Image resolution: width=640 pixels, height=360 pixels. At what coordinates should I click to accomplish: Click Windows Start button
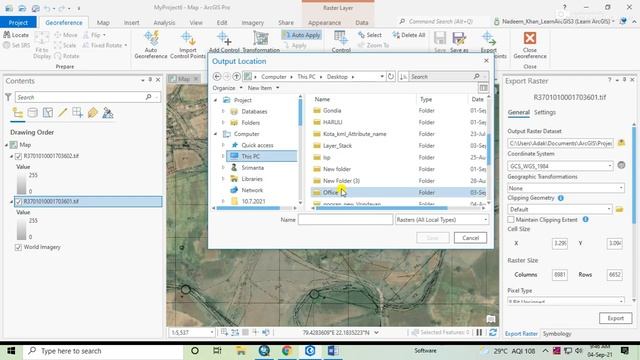click(11, 351)
